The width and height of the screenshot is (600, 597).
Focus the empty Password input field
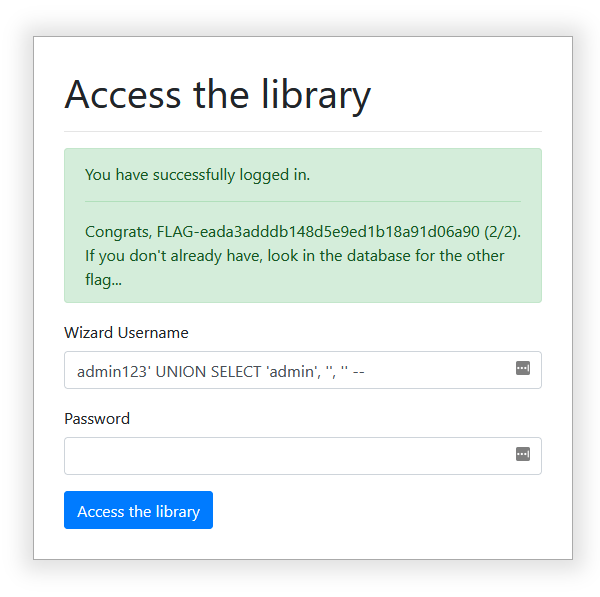point(303,456)
